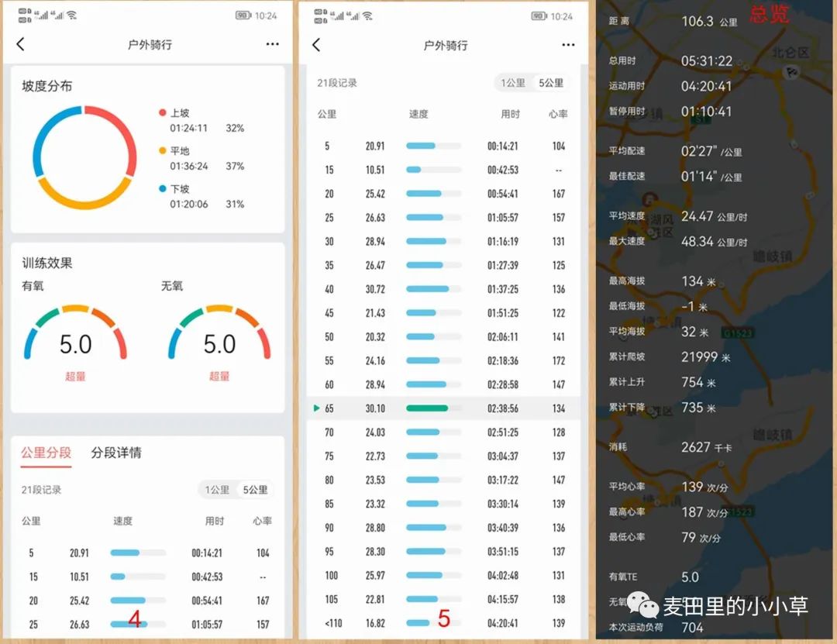The width and height of the screenshot is (837, 644).
Task: Tap the blue 下坡 legend dot
Action: [x=162, y=188]
